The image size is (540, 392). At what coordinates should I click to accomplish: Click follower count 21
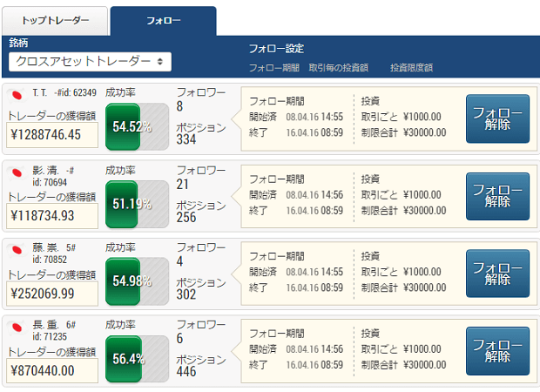click(x=182, y=185)
